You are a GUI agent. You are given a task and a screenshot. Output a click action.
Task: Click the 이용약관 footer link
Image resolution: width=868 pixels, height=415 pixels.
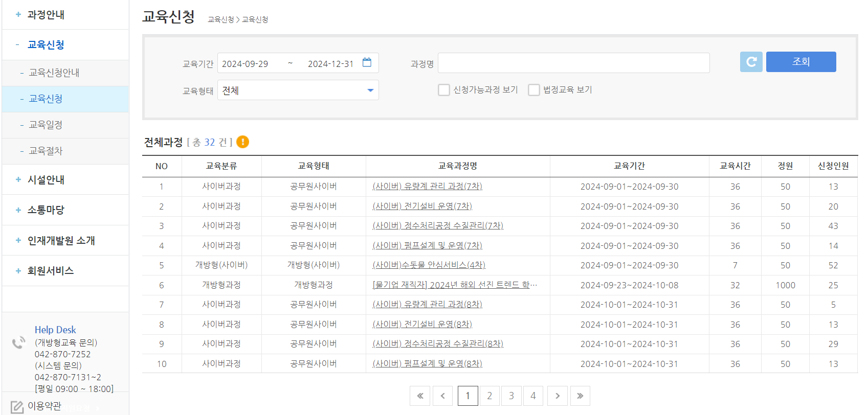point(44,406)
